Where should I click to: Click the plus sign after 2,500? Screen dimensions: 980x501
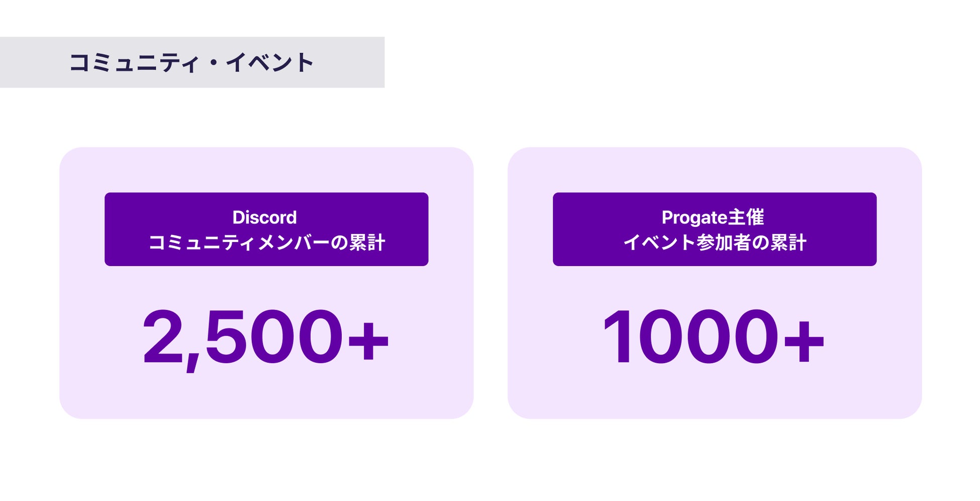(x=368, y=341)
